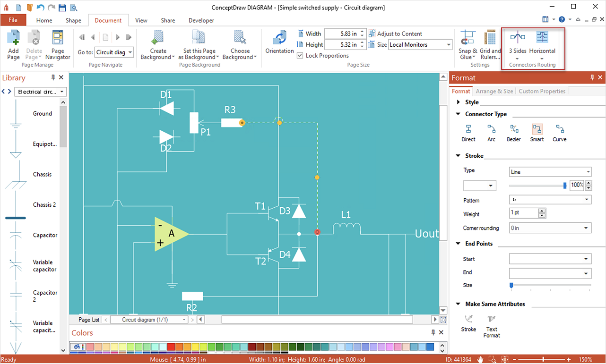Viewport: 606px width, 364px height.
Task: Collapse the Stroke section
Action: coord(458,156)
